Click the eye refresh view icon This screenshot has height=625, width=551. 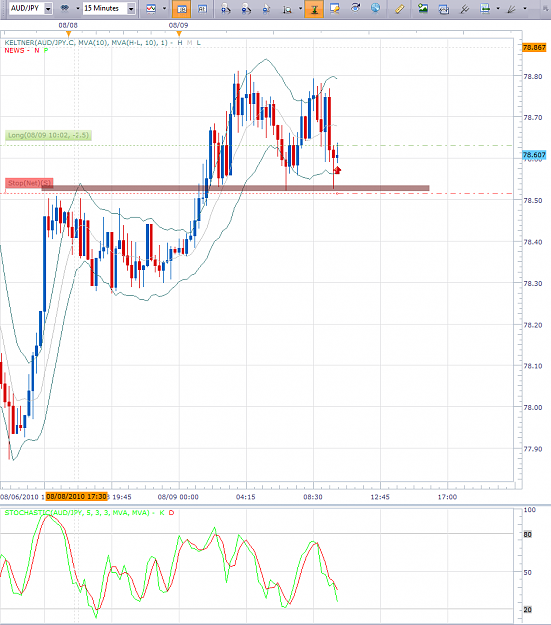[x=355, y=8]
